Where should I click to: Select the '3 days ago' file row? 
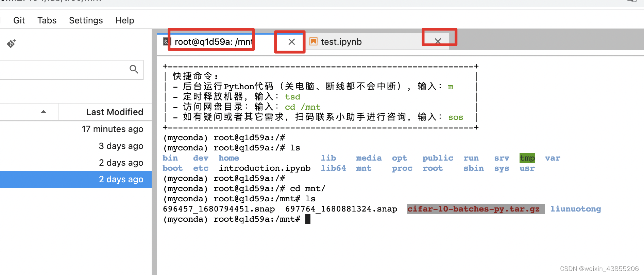pos(76,146)
